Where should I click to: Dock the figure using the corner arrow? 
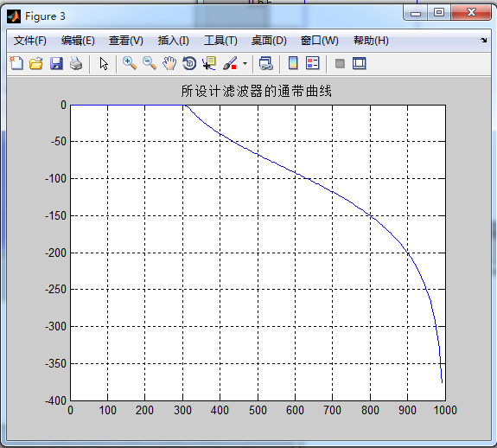pos(483,41)
